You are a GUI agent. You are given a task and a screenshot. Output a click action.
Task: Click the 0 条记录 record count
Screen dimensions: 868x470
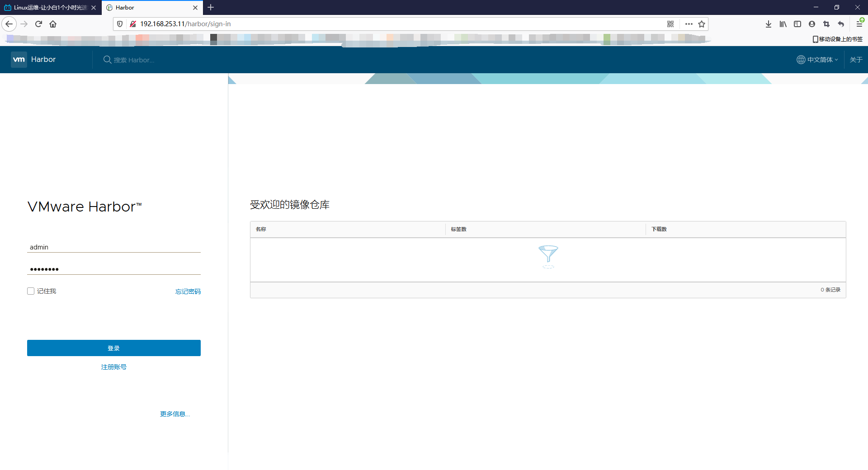click(830, 290)
